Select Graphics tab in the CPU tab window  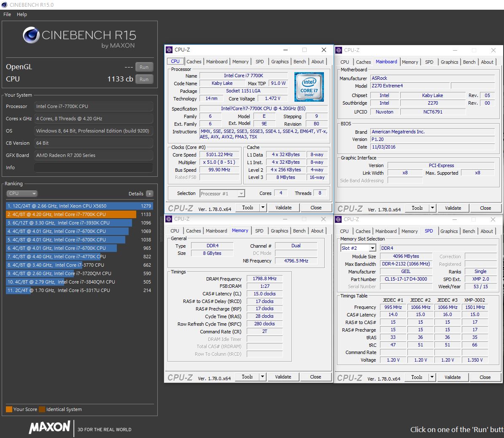pyautogui.click(x=280, y=62)
